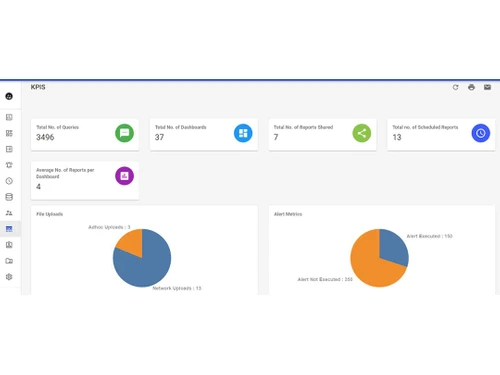Screen dimensions: 500x375
Task: Click the 'Alert Not Executed' chart label
Action: pyautogui.click(x=325, y=279)
